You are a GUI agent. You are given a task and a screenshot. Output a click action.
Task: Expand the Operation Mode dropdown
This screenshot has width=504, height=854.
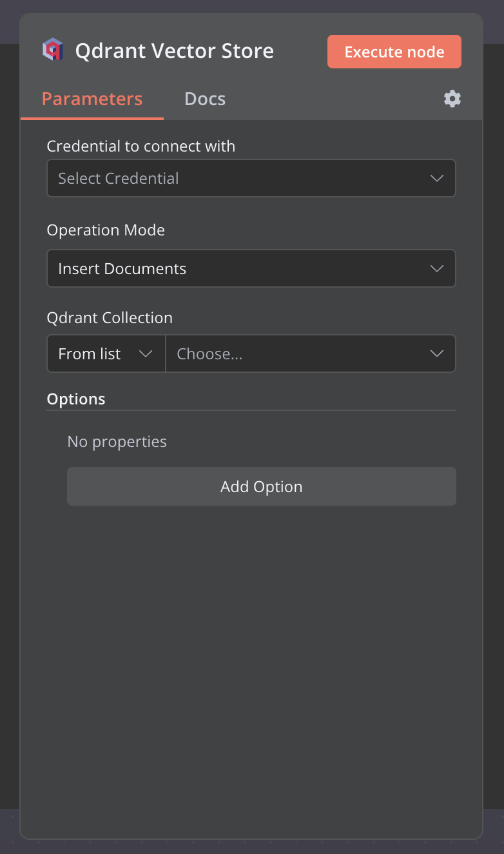click(251, 268)
